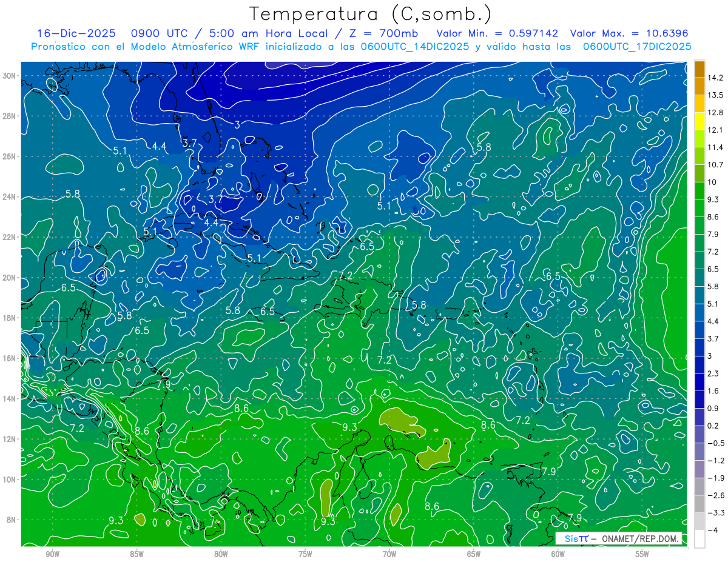Pick the orange swatch between 13.5 and 14.2
728x562 pixels.
(699, 86)
